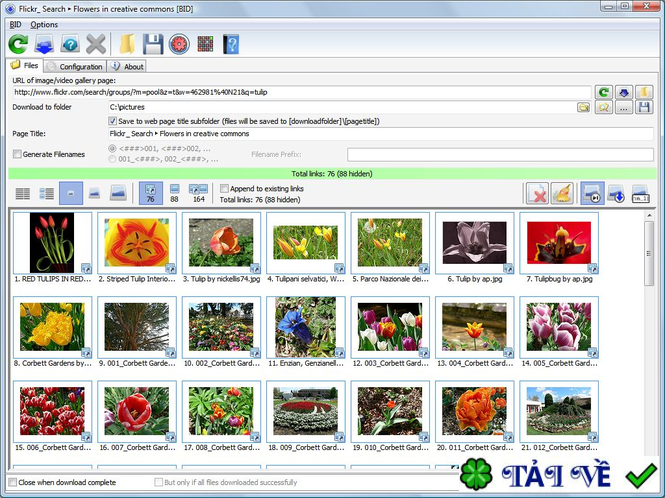665x498 pixels.
Task: Select the medium thumbnails view icon
Action: click(x=95, y=193)
